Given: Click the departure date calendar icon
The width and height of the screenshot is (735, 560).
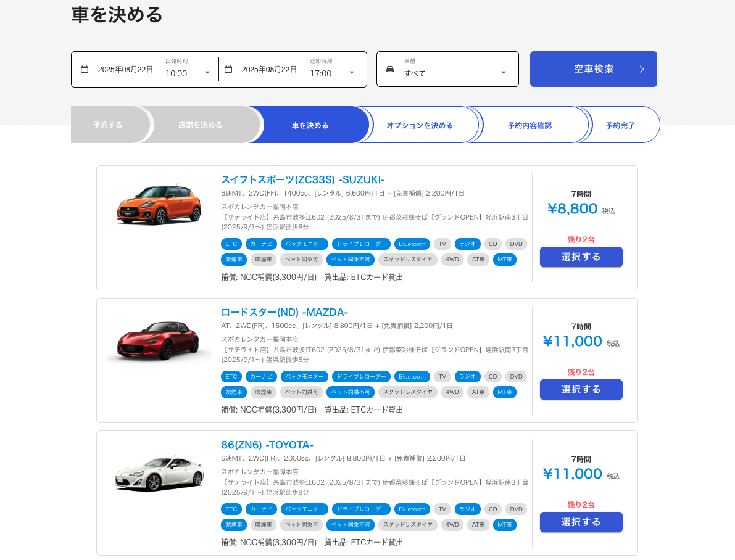Looking at the screenshot, I should (85, 70).
